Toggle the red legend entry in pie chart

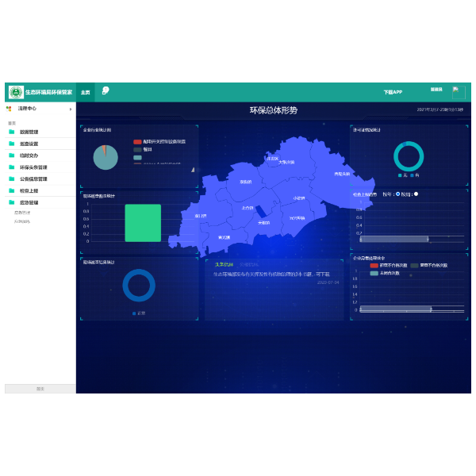(x=137, y=141)
